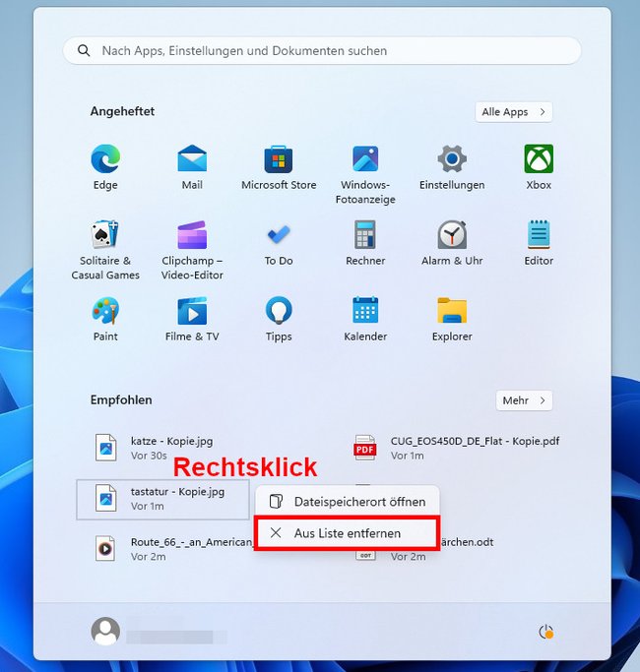This screenshot has width=640, height=672.
Task: Launch the Xbox app
Action: coord(539,159)
